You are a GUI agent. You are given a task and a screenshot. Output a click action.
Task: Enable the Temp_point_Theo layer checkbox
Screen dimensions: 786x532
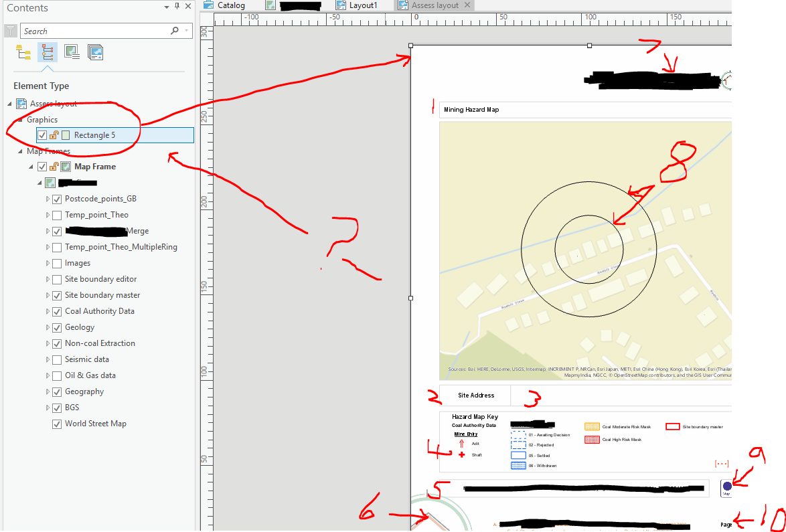click(x=57, y=215)
